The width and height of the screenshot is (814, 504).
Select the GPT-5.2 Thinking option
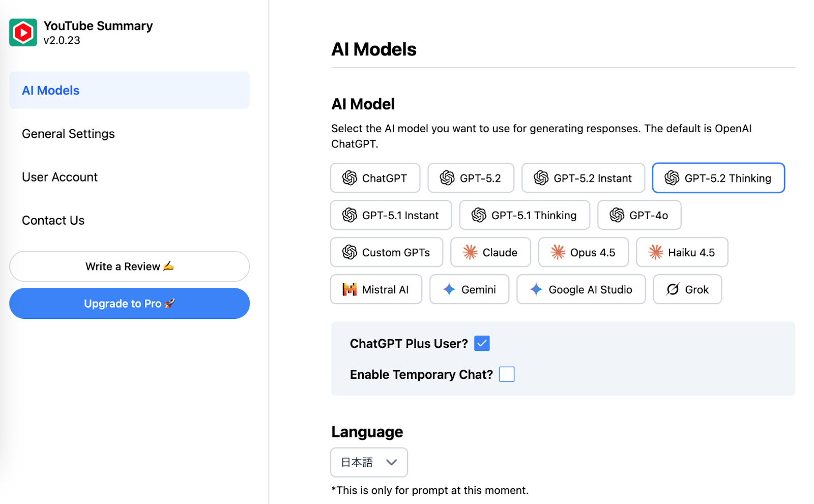click(x=718, y=178)
